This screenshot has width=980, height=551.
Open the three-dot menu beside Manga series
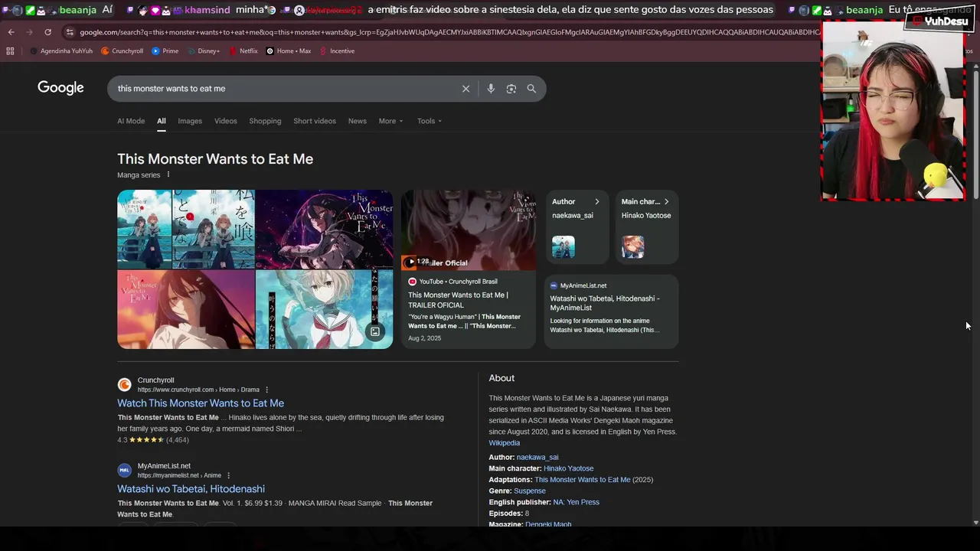[x=168, y=174]
